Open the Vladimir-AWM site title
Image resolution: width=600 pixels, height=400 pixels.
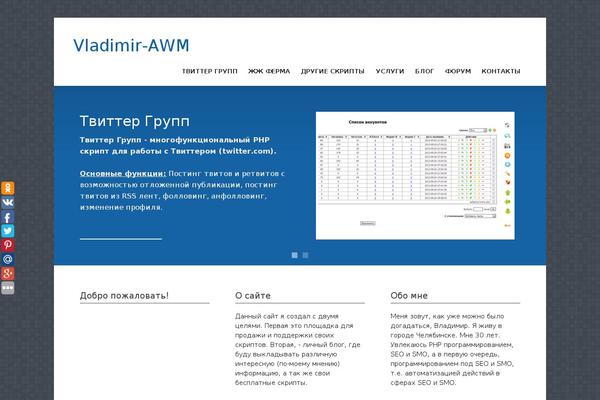(131, 45)
